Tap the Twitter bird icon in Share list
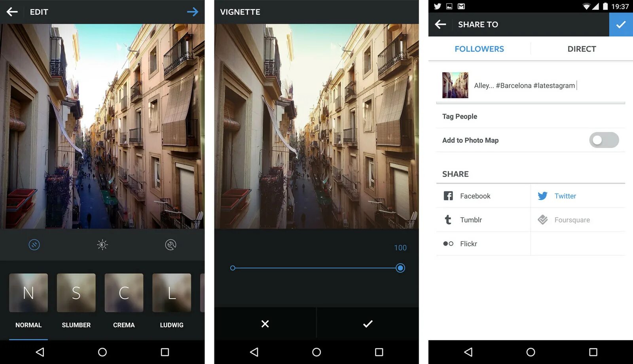 (x=543, y=196)
